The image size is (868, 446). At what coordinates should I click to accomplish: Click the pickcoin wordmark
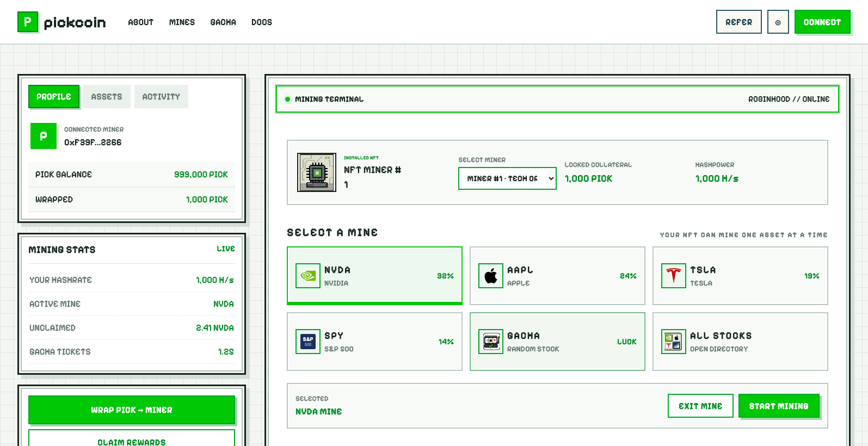(75, 22)
